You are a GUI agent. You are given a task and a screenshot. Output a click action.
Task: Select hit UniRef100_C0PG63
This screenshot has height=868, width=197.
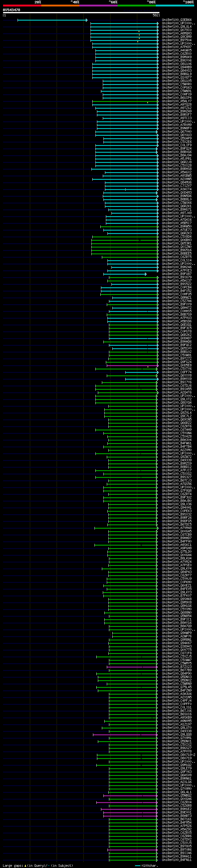pos(177,88)
